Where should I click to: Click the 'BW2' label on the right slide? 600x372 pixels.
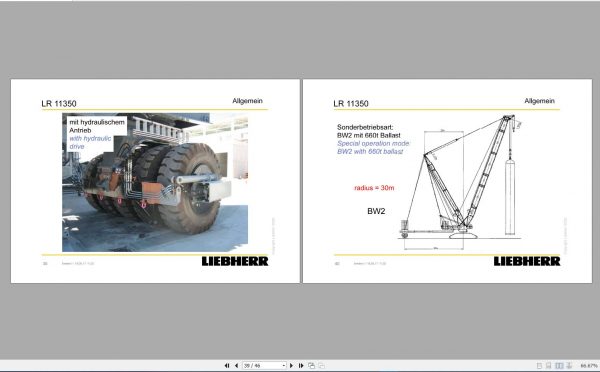coord(376,211)
